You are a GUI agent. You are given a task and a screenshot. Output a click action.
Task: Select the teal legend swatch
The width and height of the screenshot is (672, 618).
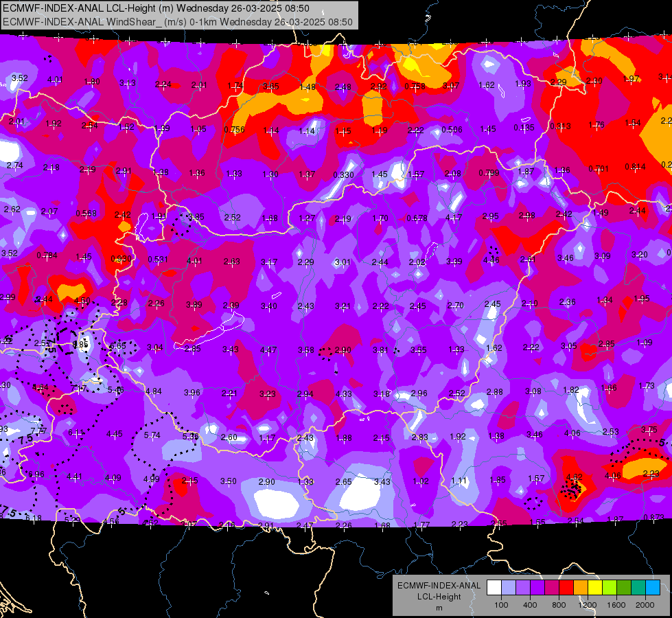tap(638, 588)
